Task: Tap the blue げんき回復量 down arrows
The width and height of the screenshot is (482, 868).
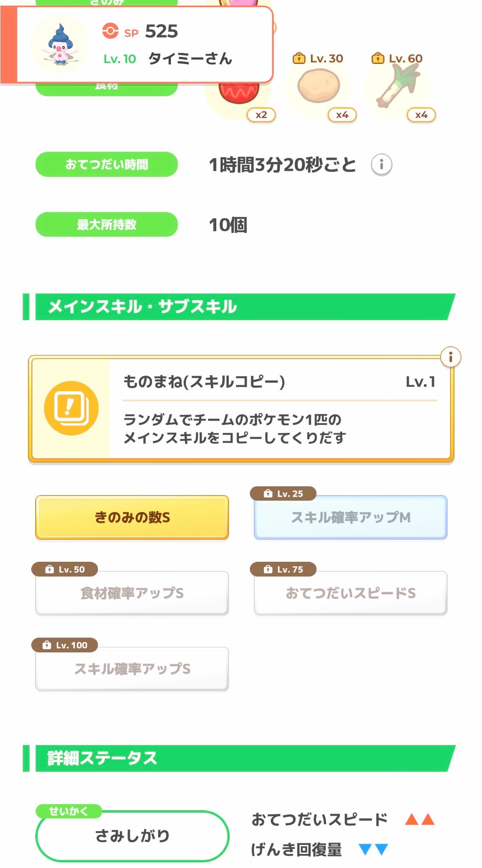Action: coord(373,849)
